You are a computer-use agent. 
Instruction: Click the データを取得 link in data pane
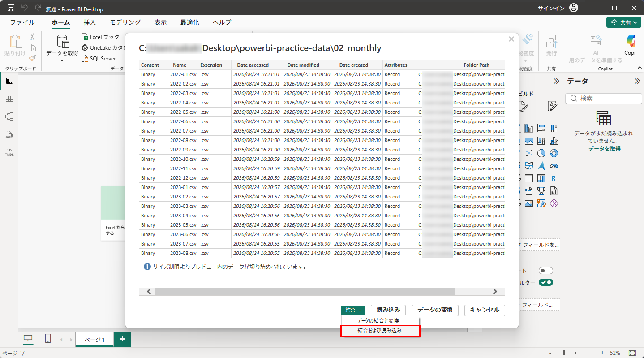604,148
